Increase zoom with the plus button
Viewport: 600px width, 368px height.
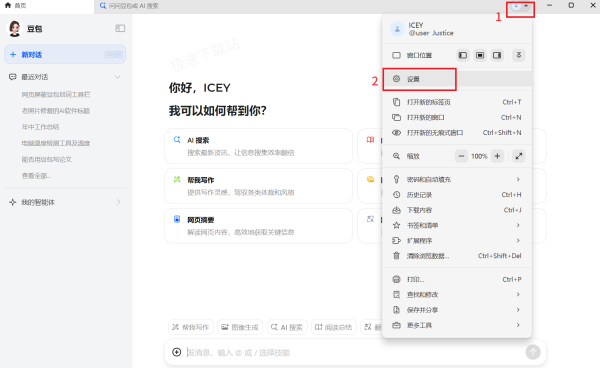(497, 156)
